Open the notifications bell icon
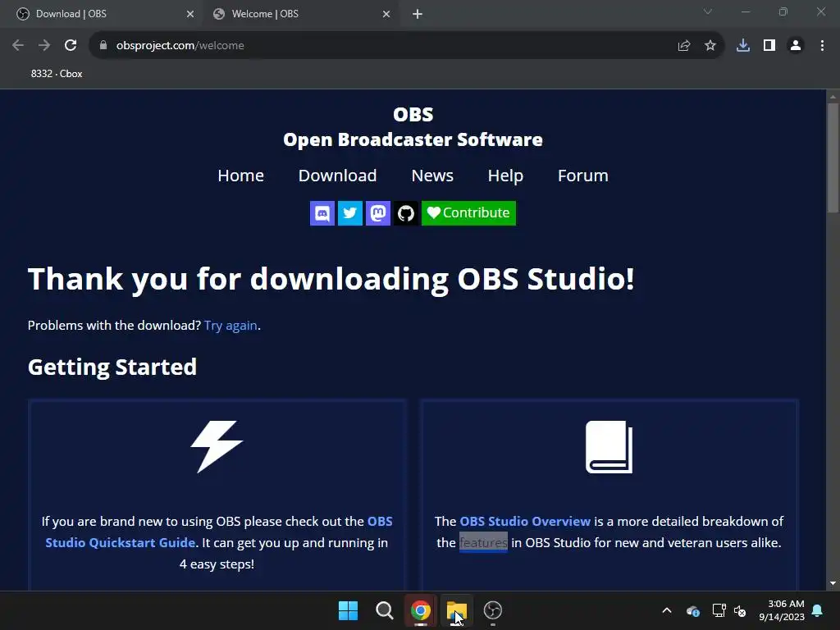The image size is (840, 630). (818, 610)
